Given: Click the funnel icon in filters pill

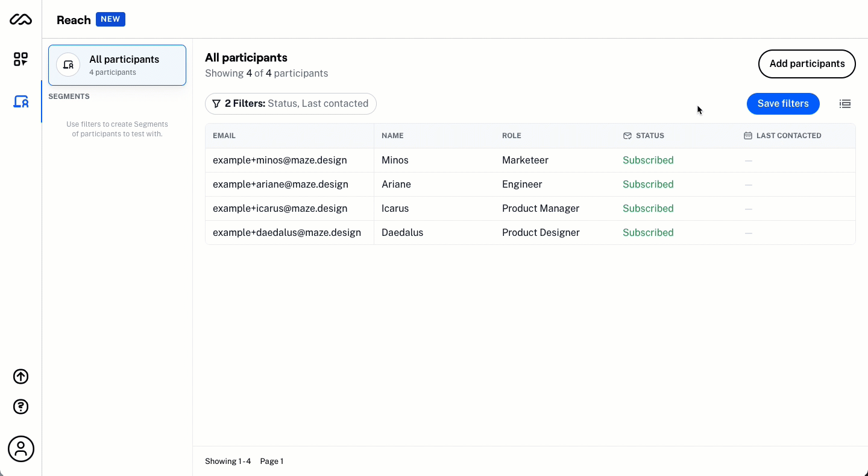Looking at the screenshot, I should [x=216, y=104].
